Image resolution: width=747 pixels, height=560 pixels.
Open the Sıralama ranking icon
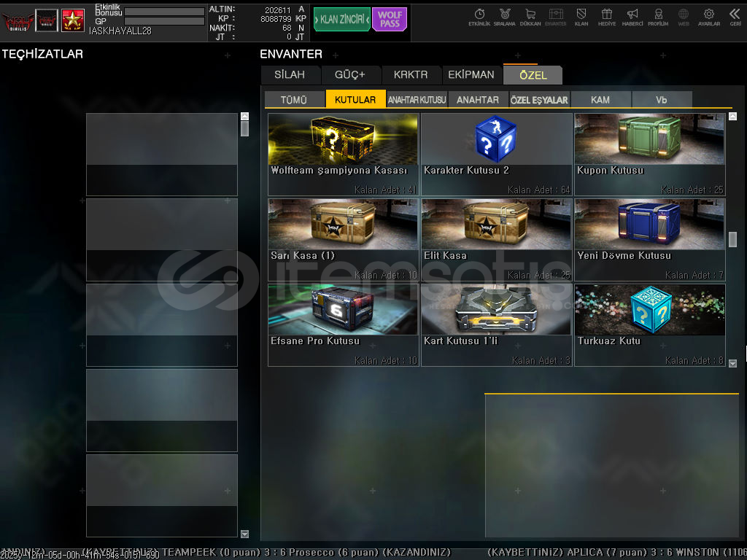click(505, 17)
